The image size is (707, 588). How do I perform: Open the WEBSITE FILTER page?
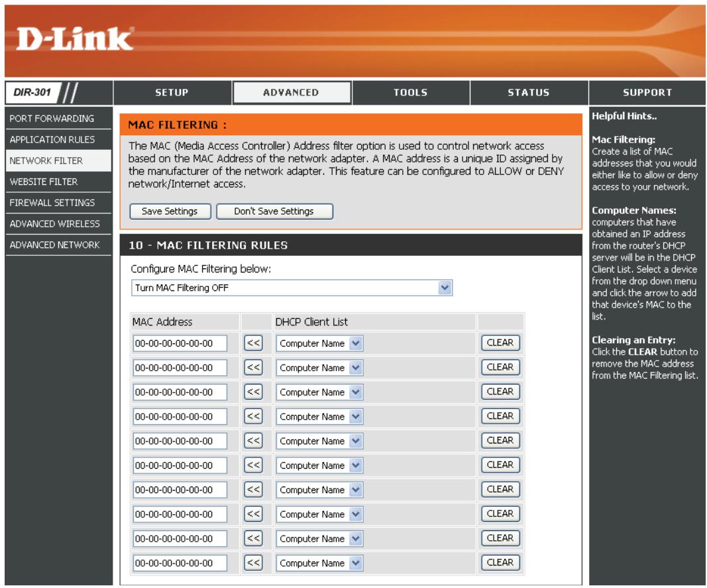(x=58, y=182)
